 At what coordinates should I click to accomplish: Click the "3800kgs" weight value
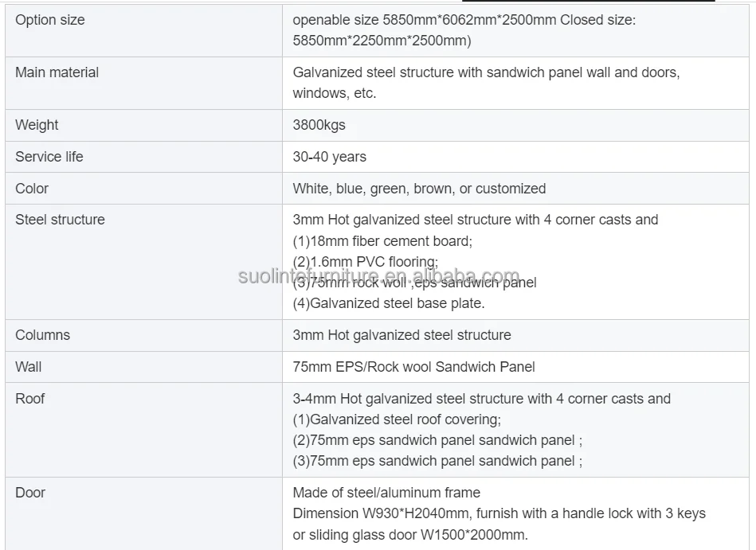(319, 125)
